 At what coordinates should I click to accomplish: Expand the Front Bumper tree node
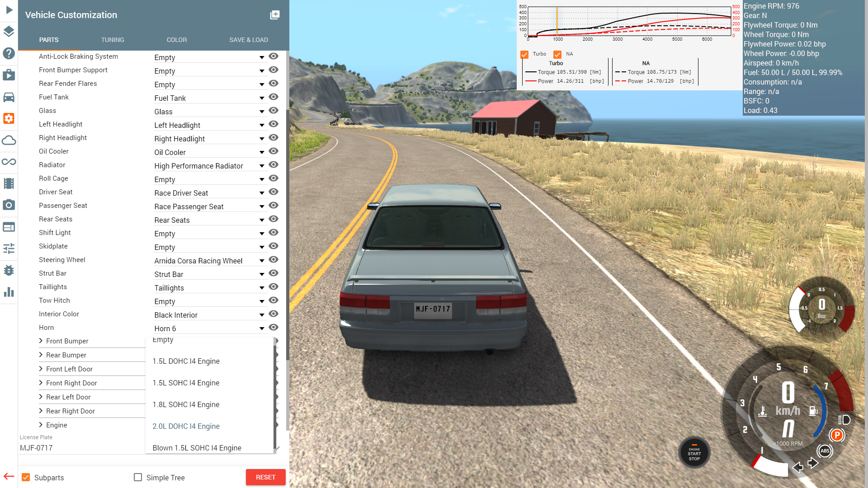click(x=41, y=341)
